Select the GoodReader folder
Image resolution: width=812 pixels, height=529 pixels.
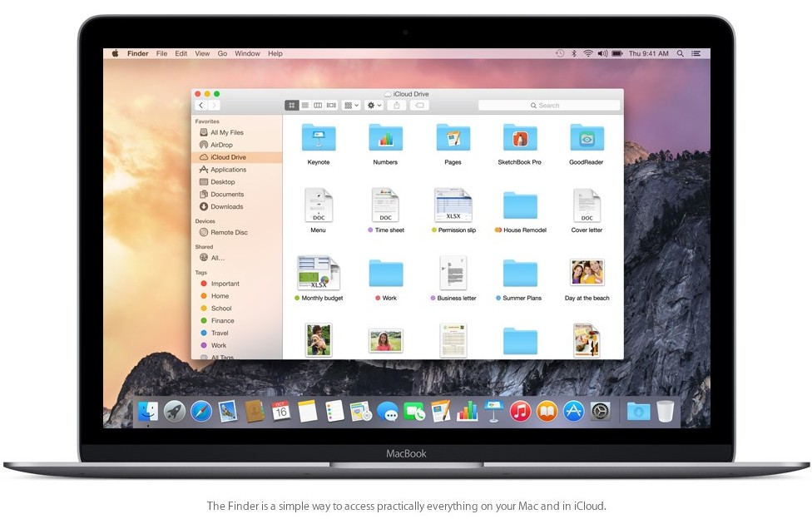click(587, 144)
